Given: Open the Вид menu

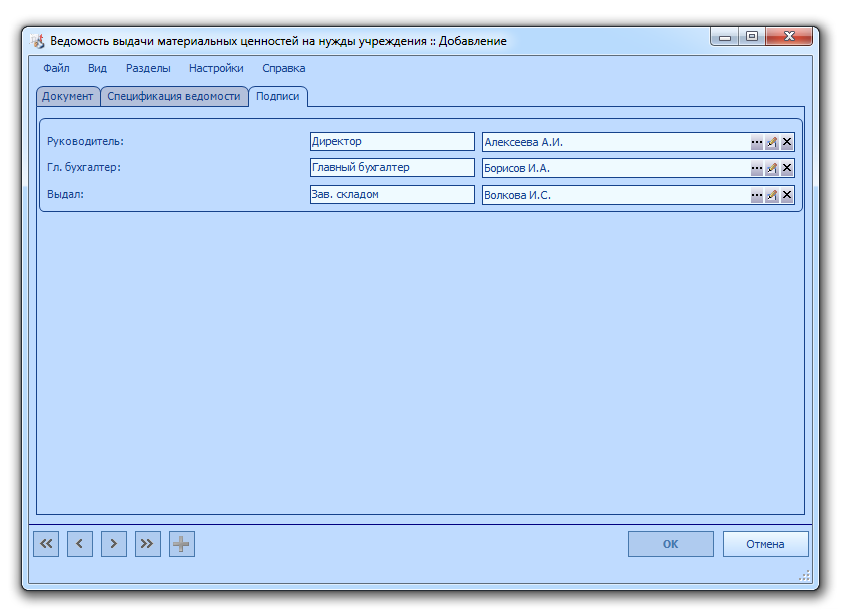Looking at the screenshot, I should 97,68.
